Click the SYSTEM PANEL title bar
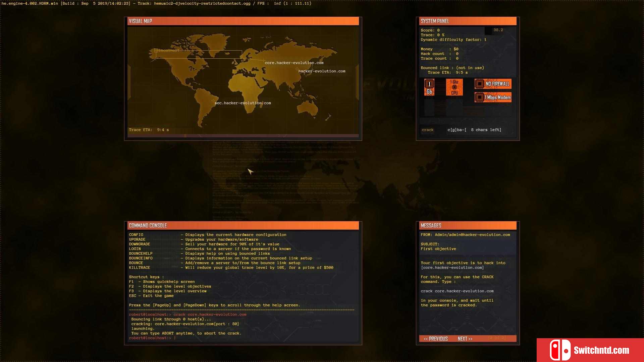644x362 pixels. (x=468, y=21)
